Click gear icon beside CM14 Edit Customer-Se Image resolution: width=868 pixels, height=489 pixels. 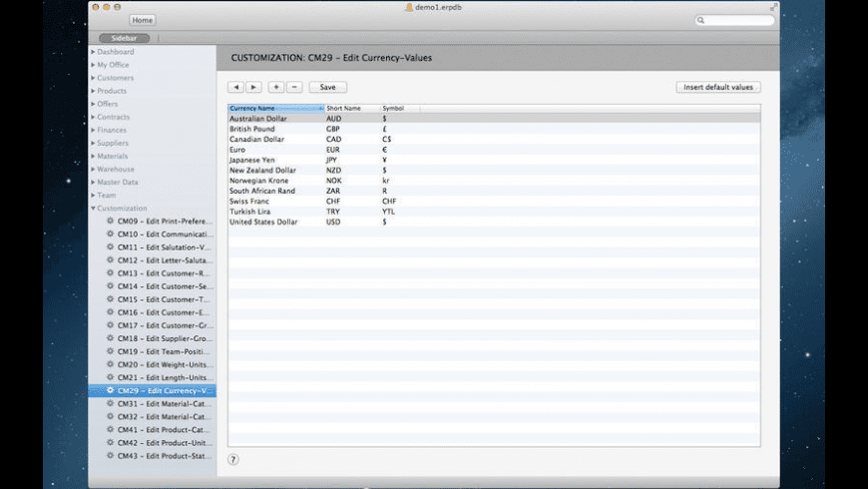(110, 286)
